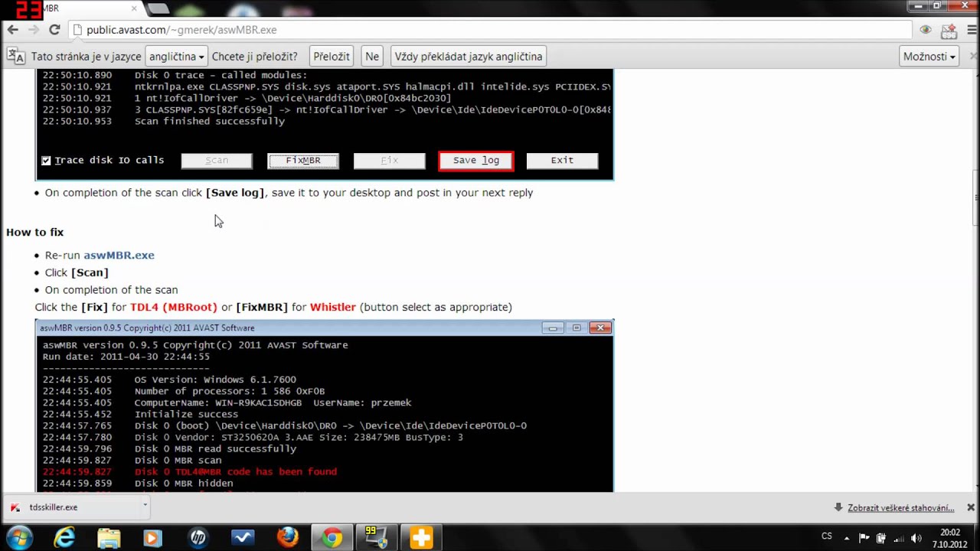Open the Možnosti dropdown
The image size is (980, 551).
click(x=929, y=57)
